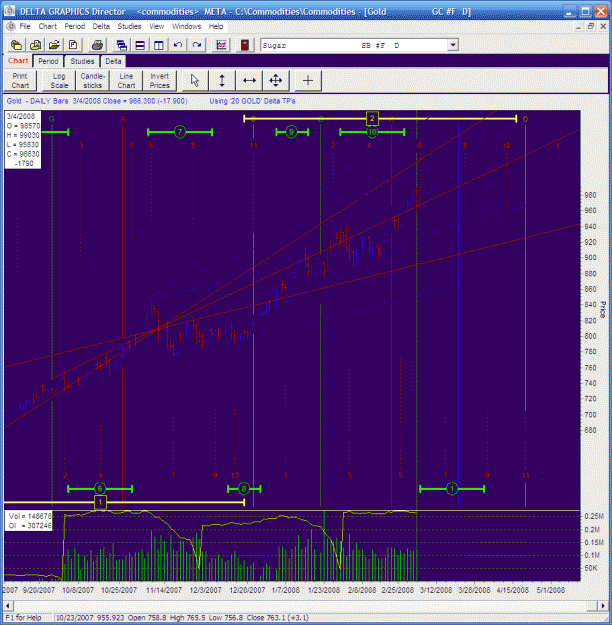Open the Delta menu

(101, 26)
